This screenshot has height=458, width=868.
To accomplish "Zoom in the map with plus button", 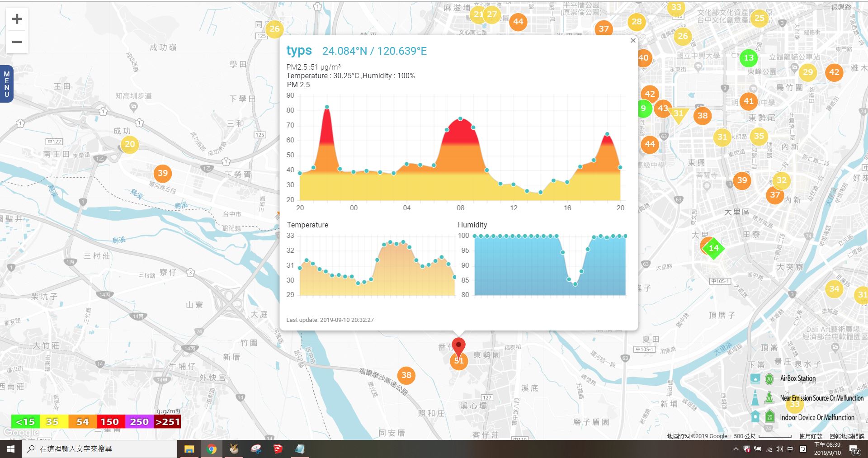I will (x=17, y=19).
